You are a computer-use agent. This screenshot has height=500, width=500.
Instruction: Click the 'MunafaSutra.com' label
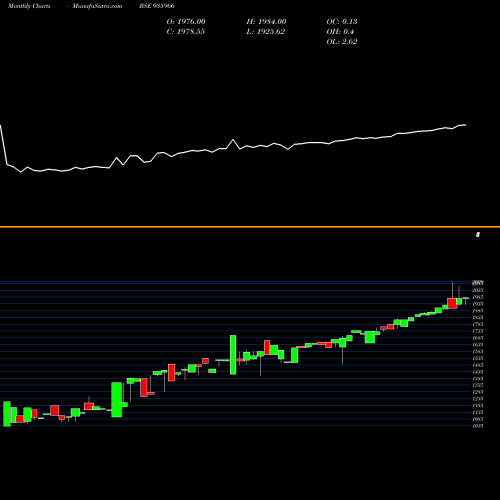click(x=97, y=6)
